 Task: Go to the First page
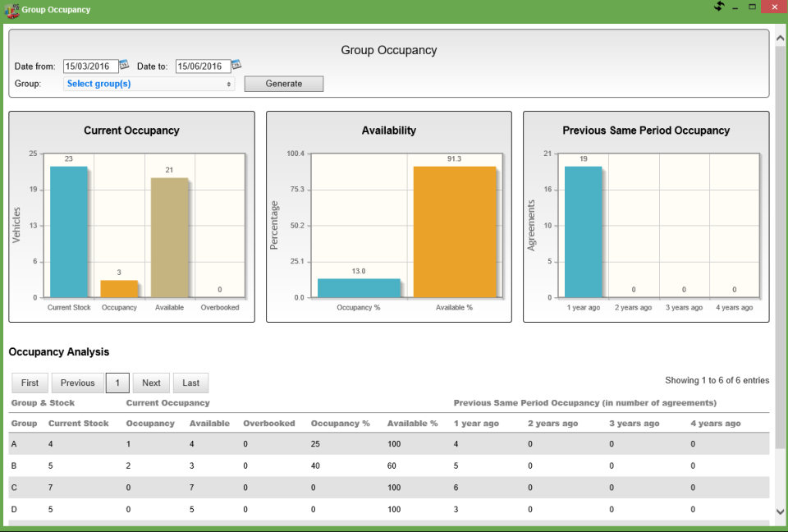tap(30, 383)
